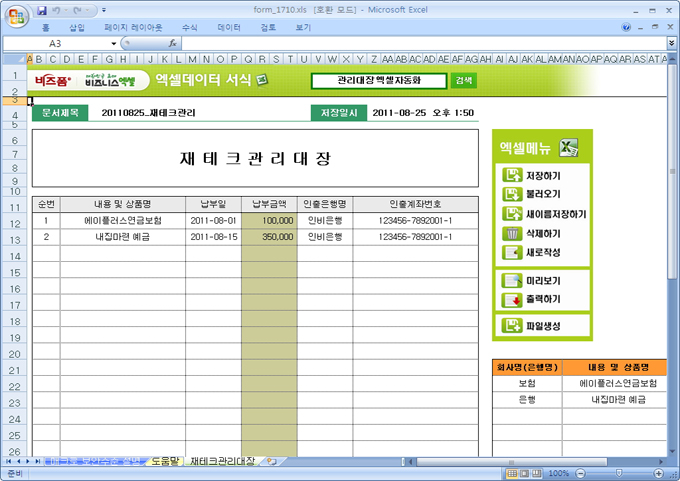The image size is (680, 481).
Task: Click the 저장하기 (Save) icon in 엑셀메뉴
Action: (x=511, y=176)
